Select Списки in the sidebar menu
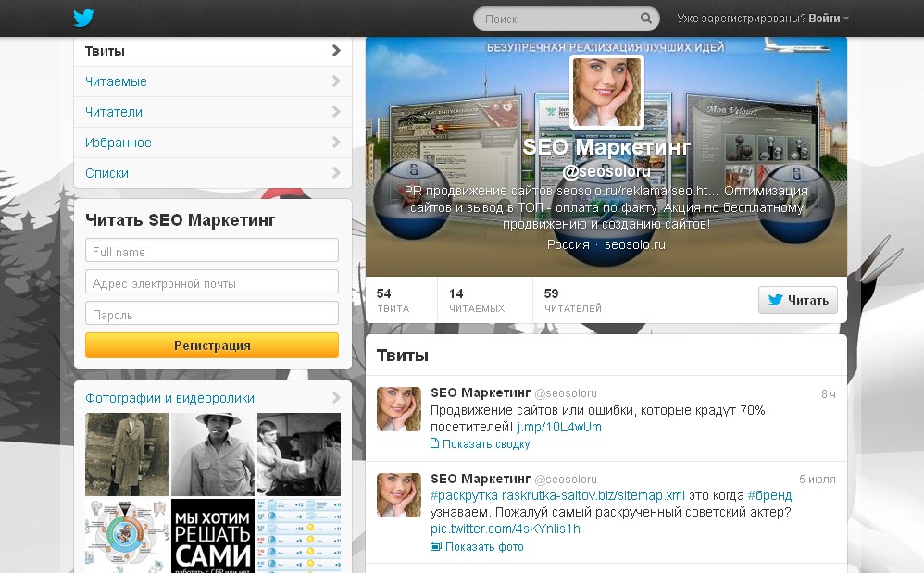This screenshot has width=924, height=573. tap(213, 173)
